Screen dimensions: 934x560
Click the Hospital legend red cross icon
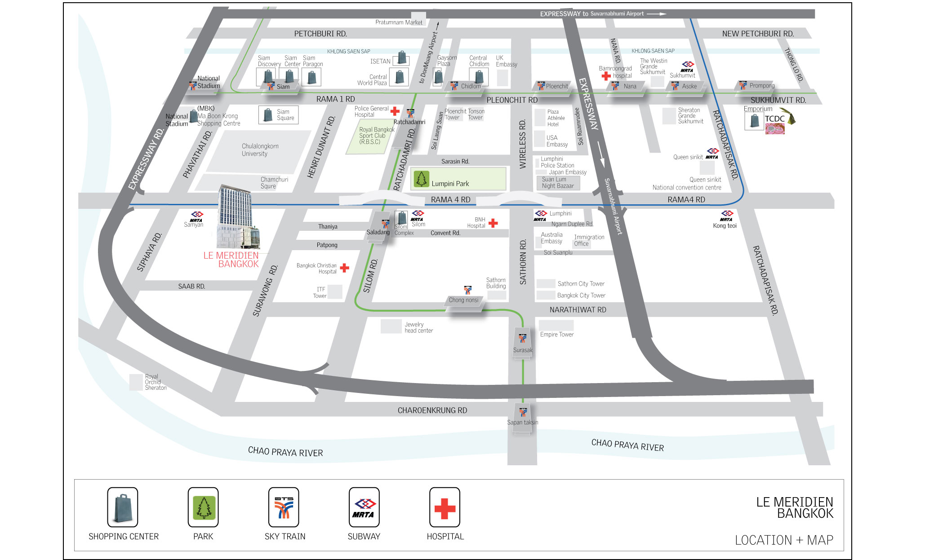tap(445, 507)
